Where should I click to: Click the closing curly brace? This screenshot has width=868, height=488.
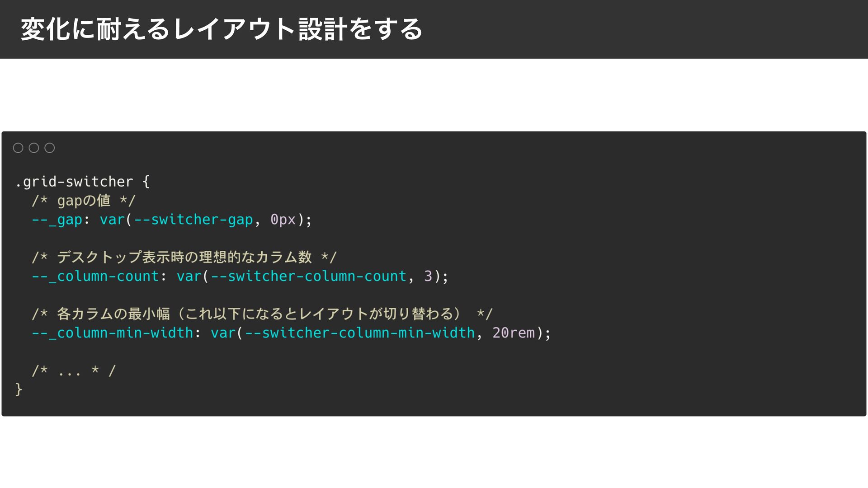(x=19, y=389)
